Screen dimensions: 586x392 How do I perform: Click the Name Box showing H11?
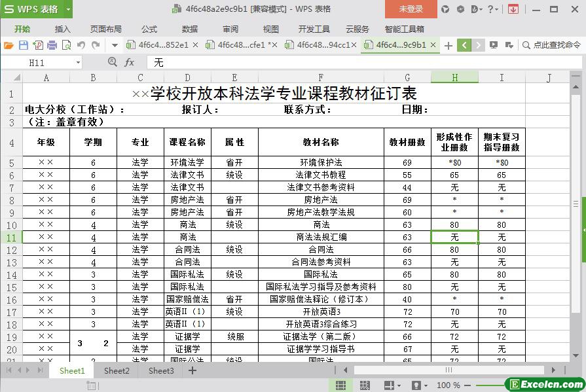38,62
